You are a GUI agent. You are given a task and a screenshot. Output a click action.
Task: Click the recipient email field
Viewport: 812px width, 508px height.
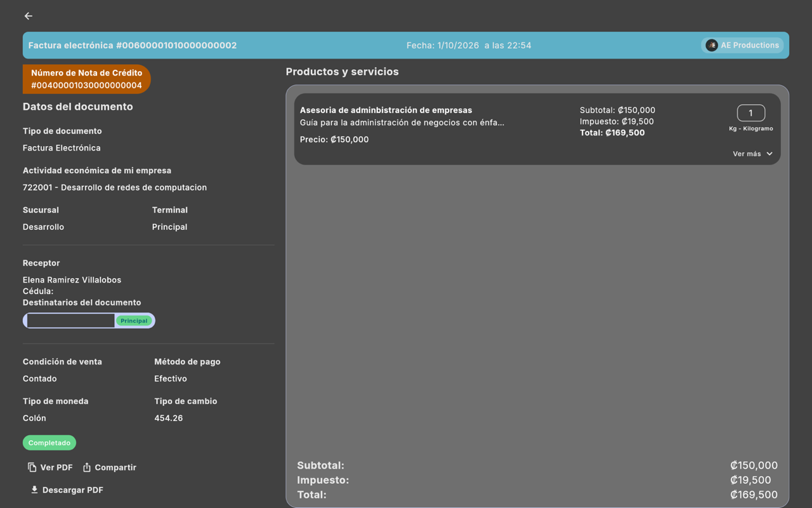point(70,321)
